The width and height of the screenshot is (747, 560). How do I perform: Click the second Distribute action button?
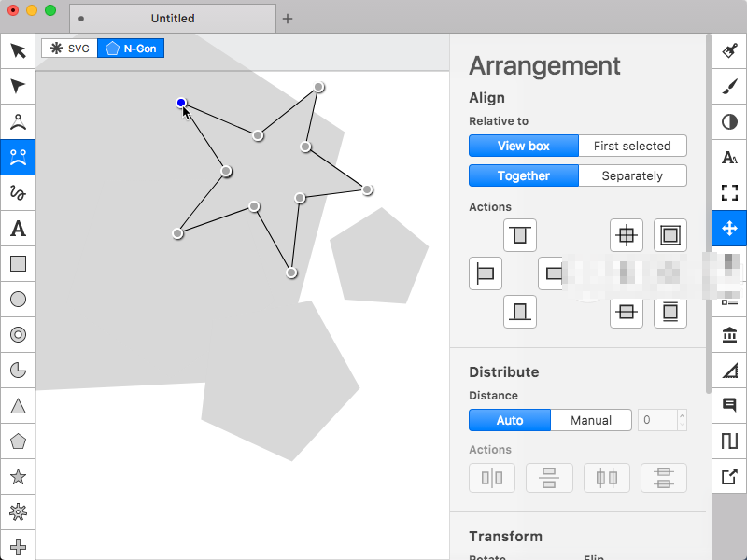pyautogui.click(x=549, y=478)
